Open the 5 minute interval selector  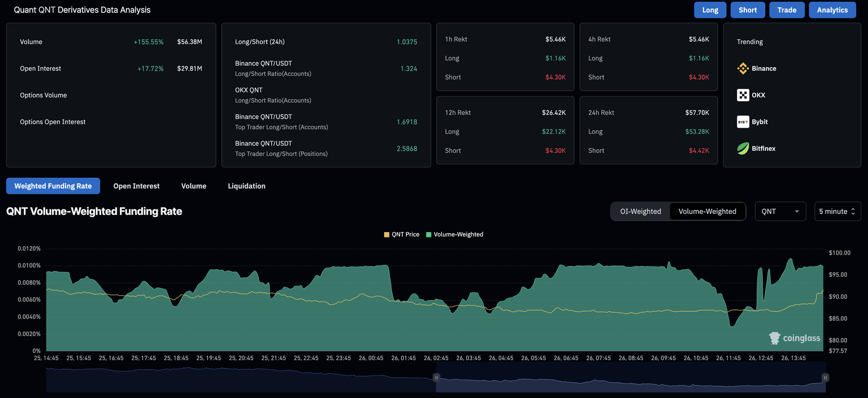tap(837, 211)
